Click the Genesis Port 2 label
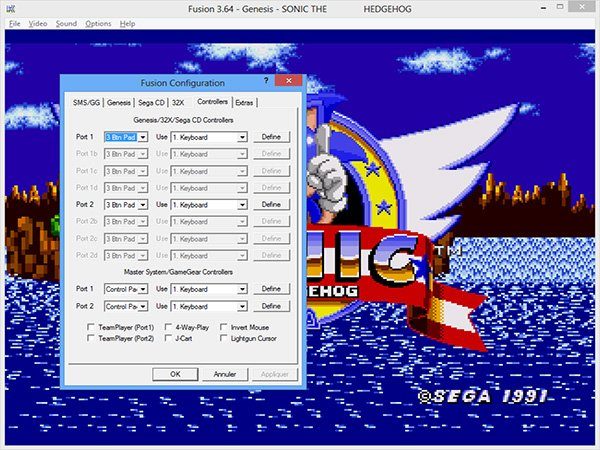The image size is (600, 450). (x=85, y=204)
